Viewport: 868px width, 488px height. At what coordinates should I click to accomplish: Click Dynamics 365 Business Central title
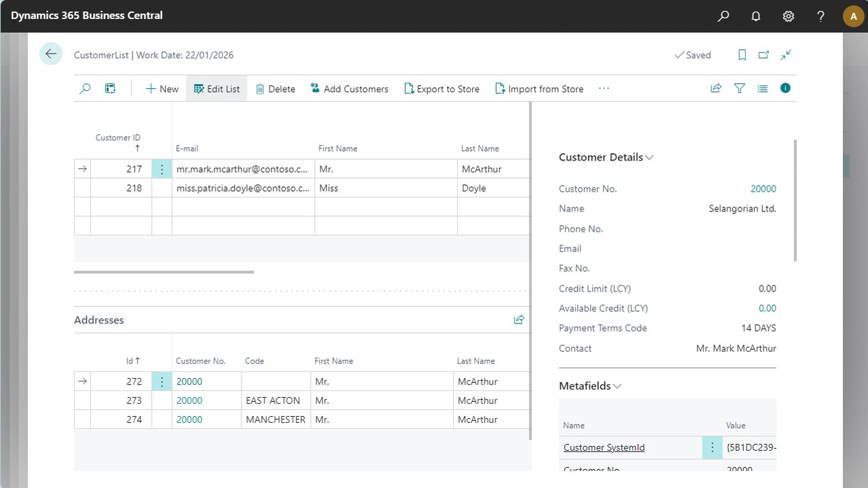(87, 15)
